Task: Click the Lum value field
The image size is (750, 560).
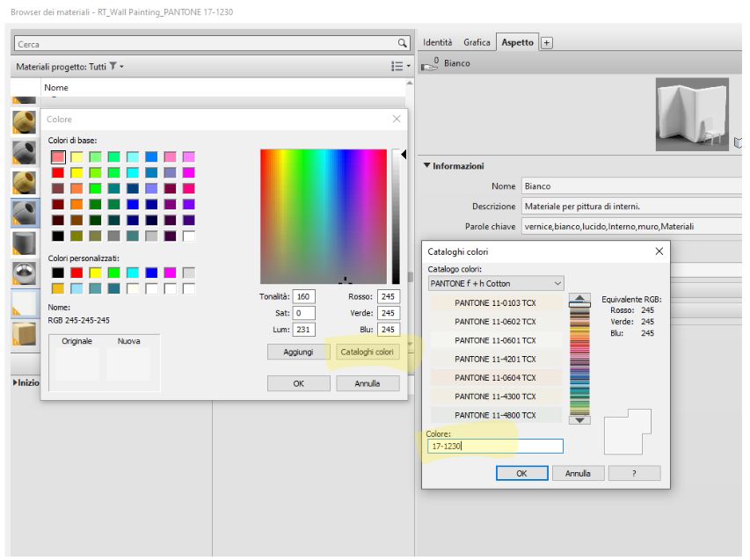Action: [303, 330]
